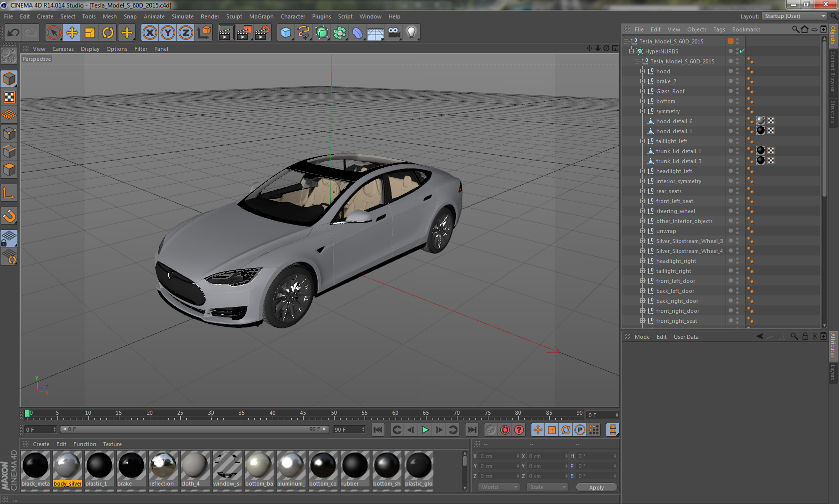
Task: Click the Array modeling object icon
Action: tap(340, 33)
